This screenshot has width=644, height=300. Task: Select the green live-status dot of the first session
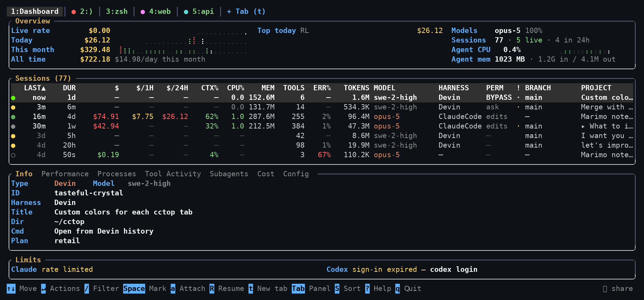(x=13, y=98)
